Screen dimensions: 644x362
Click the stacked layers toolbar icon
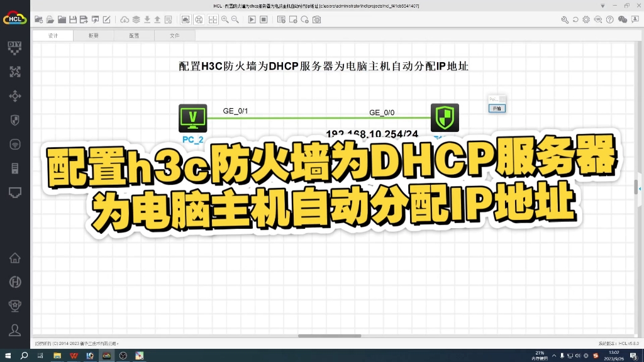click(136, 19)
